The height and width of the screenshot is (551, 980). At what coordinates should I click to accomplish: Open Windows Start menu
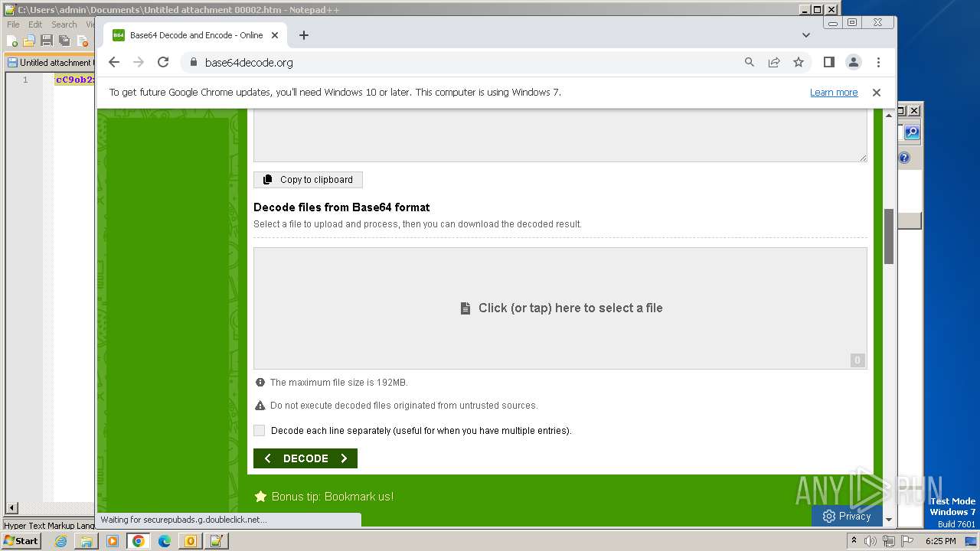click(21, 541)
